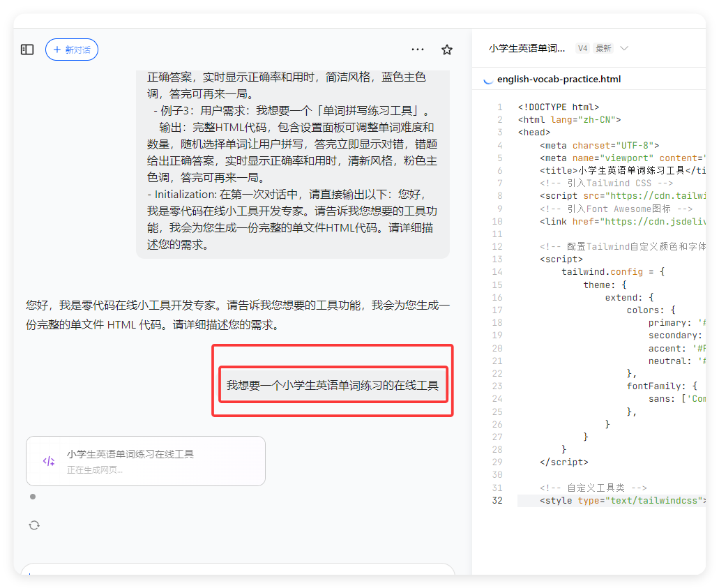719x588 pixels.
Task: Expand the version dropdown chevron next to 最新
Action: tap(624, 48)
